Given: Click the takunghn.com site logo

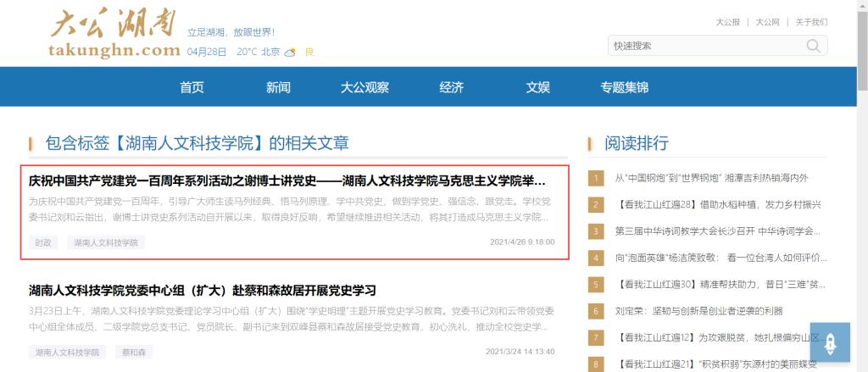Looking at the screenshot, I should point(114,36).
